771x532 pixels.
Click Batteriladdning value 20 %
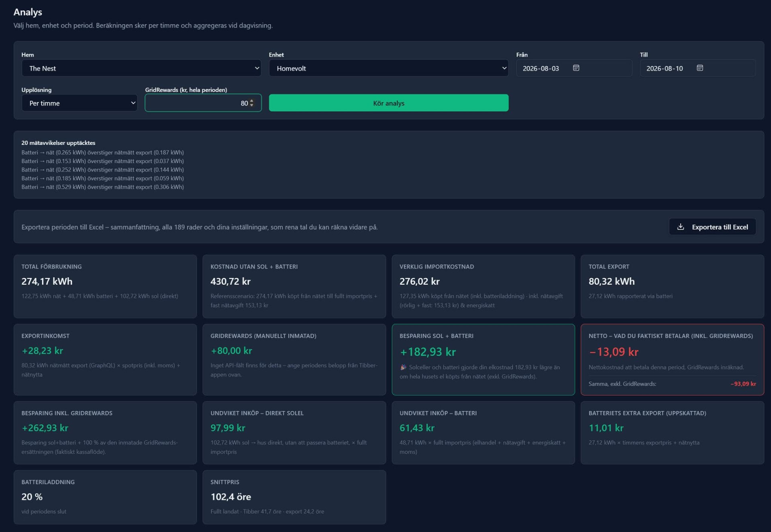32,497
